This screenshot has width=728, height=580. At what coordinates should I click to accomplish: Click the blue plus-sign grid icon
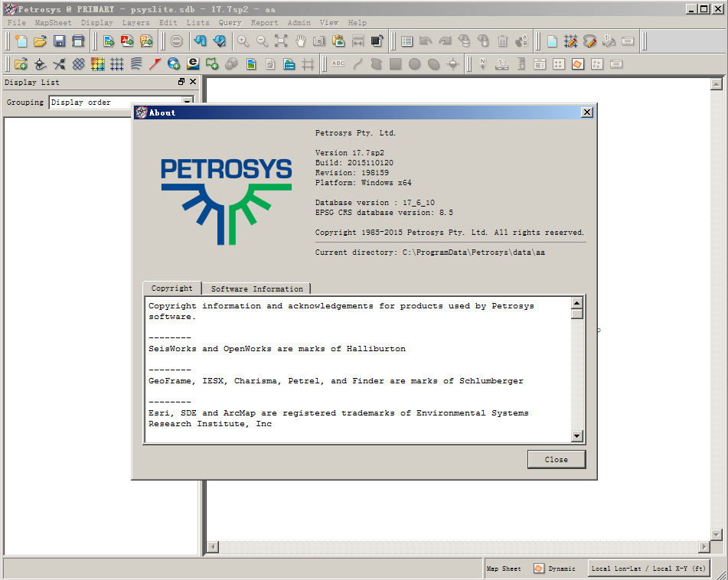[116, 64]
